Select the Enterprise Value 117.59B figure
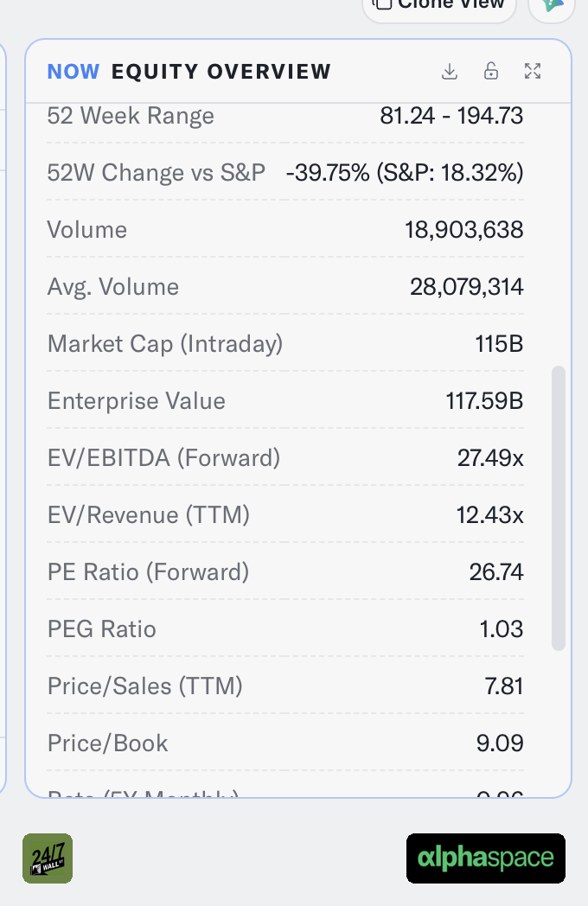588x906 pixels. click(x=484, y=401)
